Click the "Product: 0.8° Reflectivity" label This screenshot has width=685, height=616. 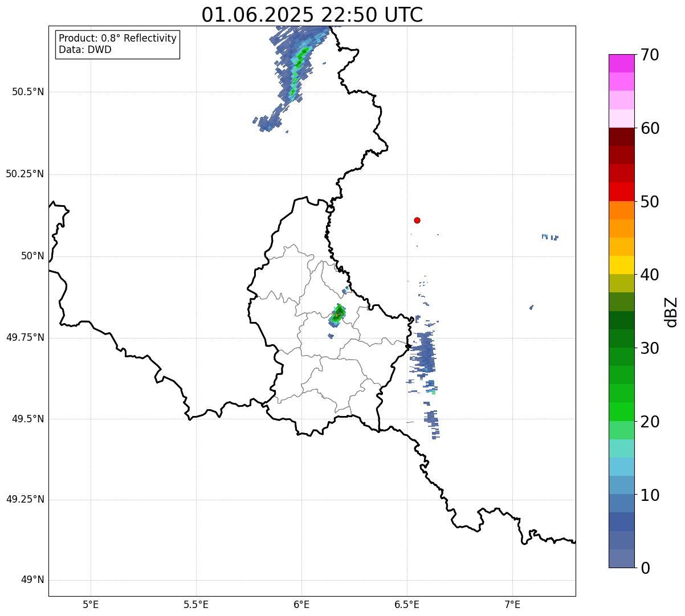(x=118, y=38)
